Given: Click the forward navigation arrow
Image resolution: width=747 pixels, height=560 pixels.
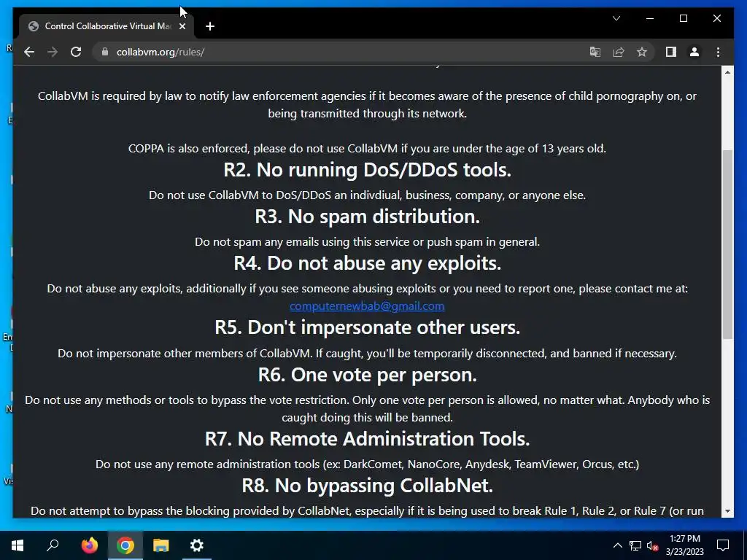Looking at the screenshot, I should (x=53, y=52).
